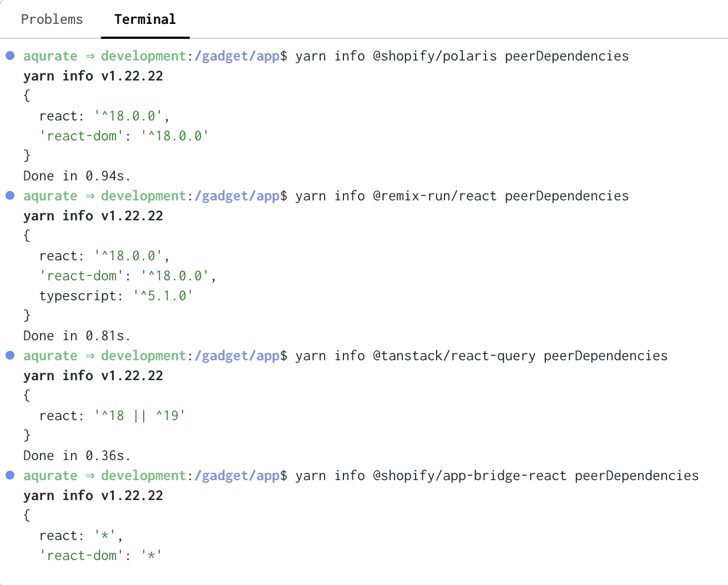Select the Terminal tab

[145, 19]
